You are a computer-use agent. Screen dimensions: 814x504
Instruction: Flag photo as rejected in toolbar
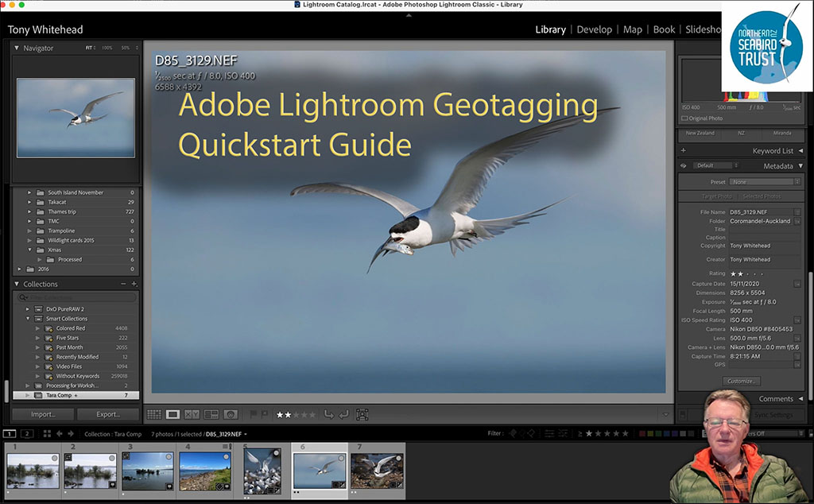pos(264,414)
